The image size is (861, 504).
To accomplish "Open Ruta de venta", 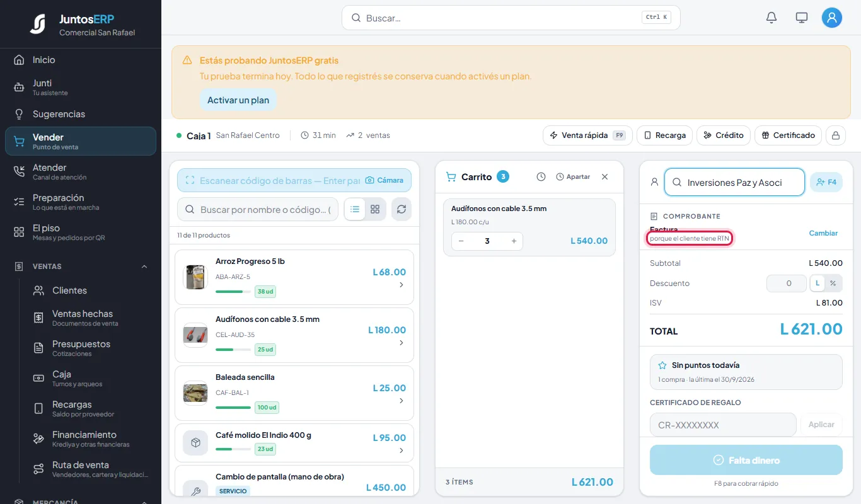I will coord(91,469).
